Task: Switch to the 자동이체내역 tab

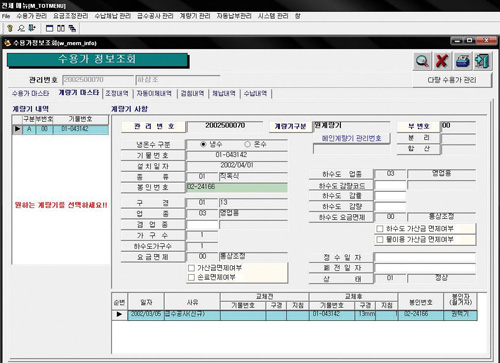Action: pos(154,94)
